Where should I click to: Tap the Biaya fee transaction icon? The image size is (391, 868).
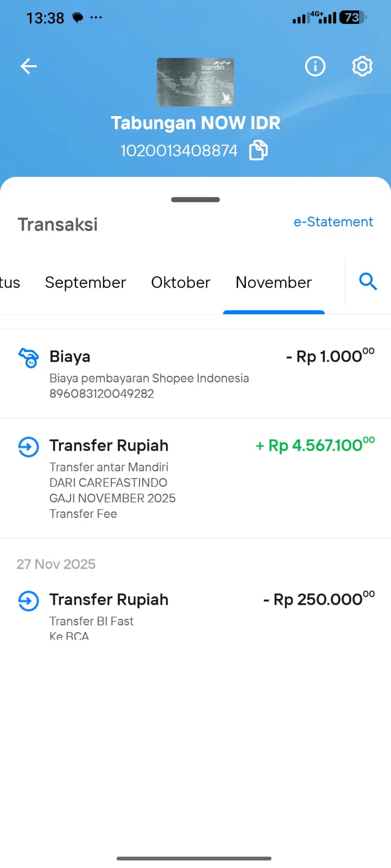(x=29, y=358)
